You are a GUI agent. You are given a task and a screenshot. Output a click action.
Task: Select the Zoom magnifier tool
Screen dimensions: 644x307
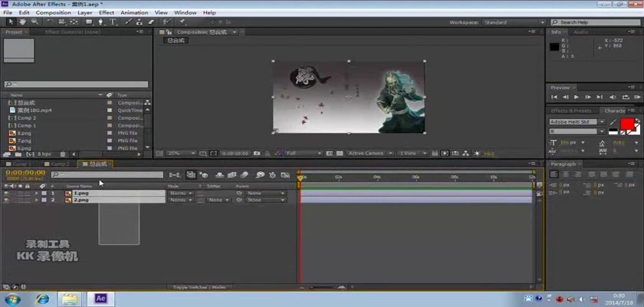tap(34, 22)
